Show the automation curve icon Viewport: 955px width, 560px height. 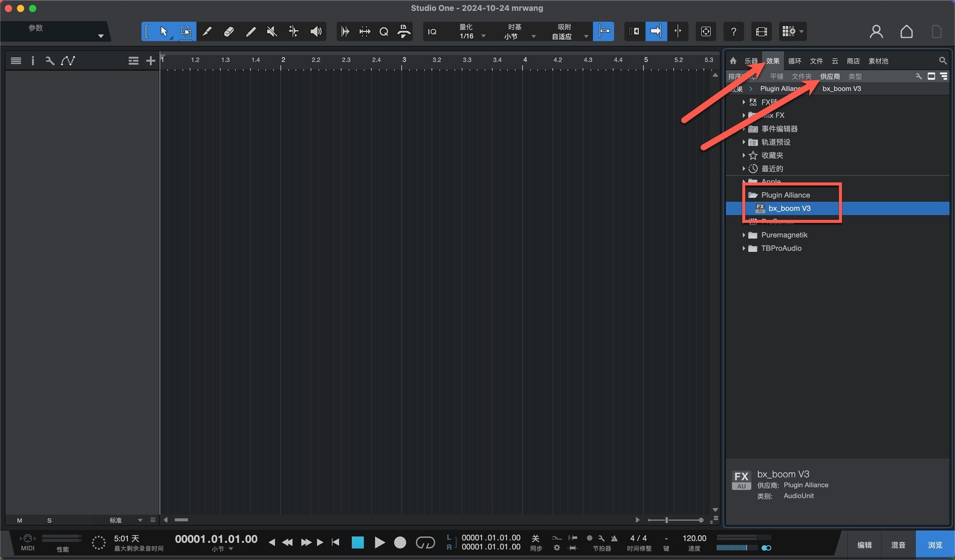point(68,61)
